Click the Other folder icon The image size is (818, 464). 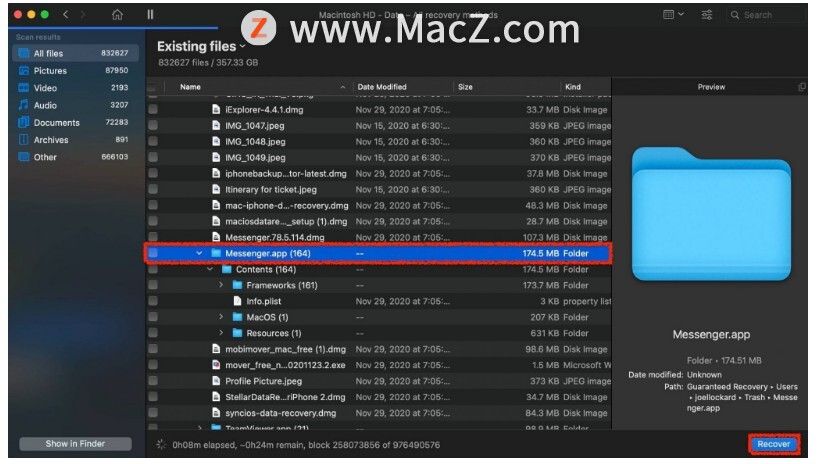(x=23, y=157)
